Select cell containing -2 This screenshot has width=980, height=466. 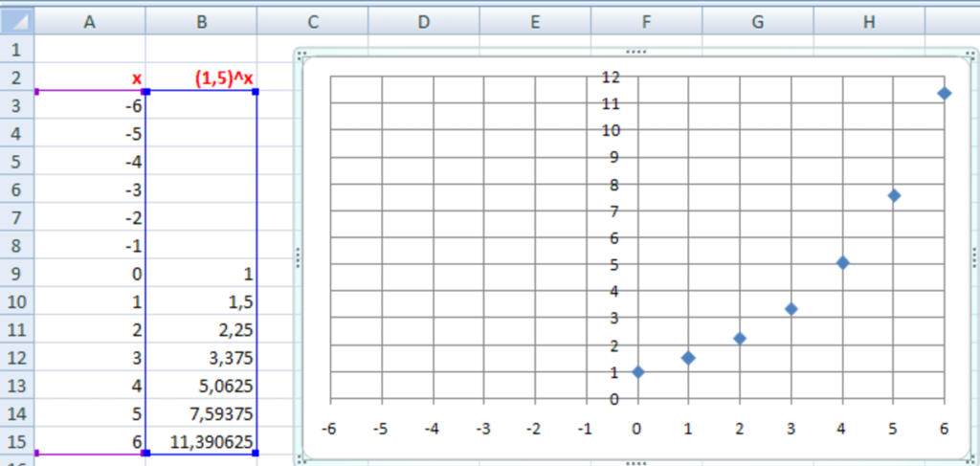(89, 217)
